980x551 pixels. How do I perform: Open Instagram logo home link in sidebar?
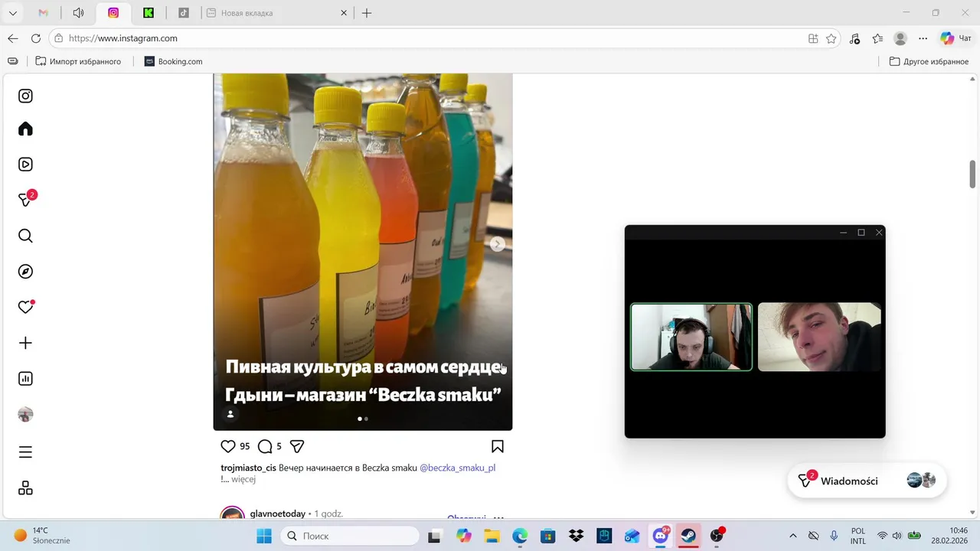(25, 96)
